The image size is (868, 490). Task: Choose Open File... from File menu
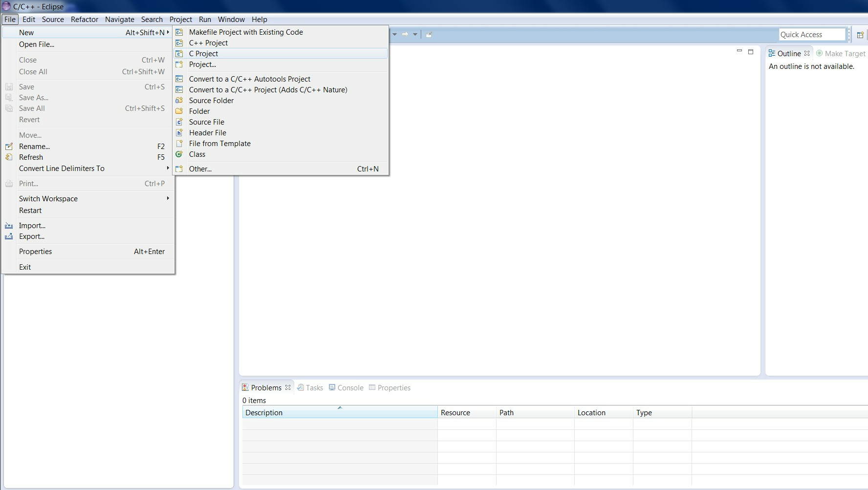pyautogui.click(x=88, y=44)
